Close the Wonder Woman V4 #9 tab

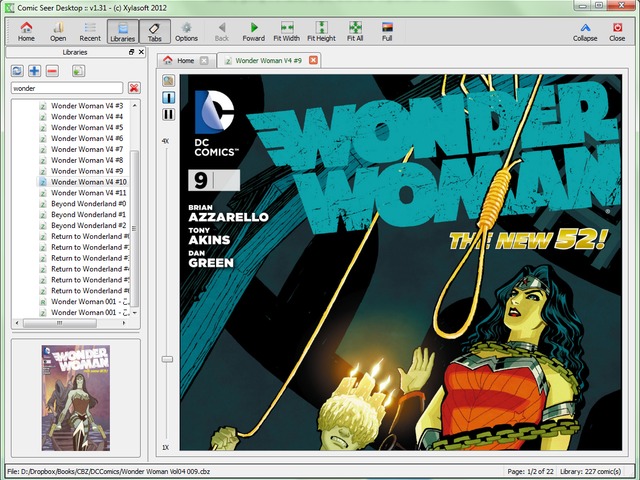pos(313,60)
